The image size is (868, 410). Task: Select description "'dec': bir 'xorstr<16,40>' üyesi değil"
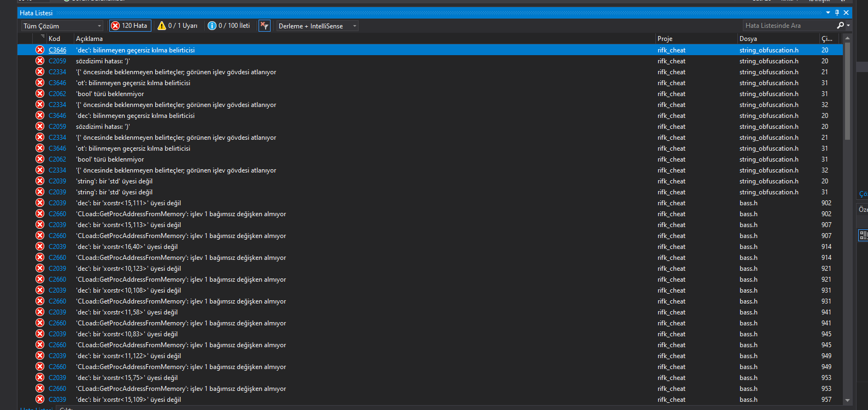[127, 246]
